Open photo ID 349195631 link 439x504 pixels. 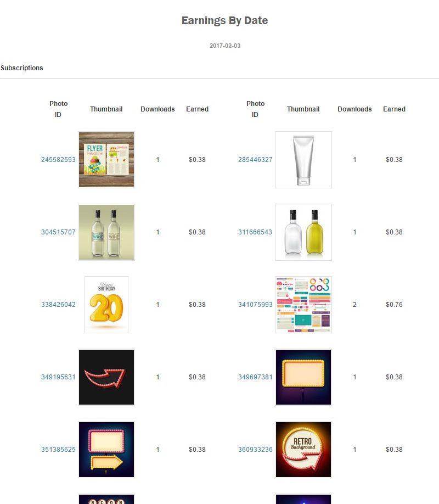pos(58,377)
